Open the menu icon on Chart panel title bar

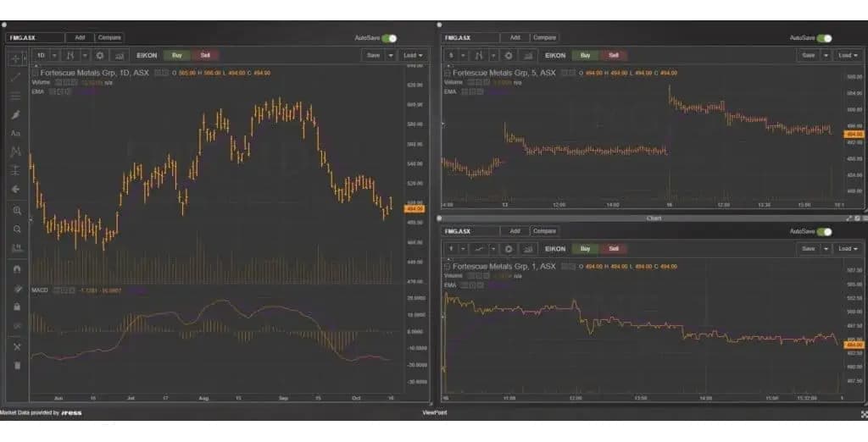[x=865, y=218]
